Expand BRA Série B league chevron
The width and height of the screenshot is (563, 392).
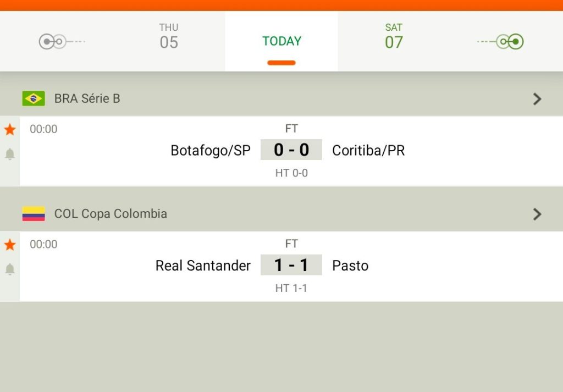pos(537,99)
